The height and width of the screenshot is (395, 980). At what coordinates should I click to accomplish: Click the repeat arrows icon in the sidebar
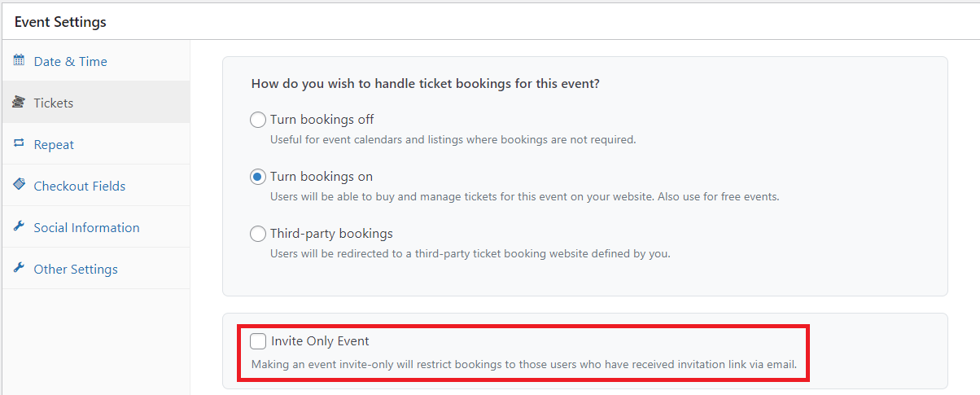19,144
